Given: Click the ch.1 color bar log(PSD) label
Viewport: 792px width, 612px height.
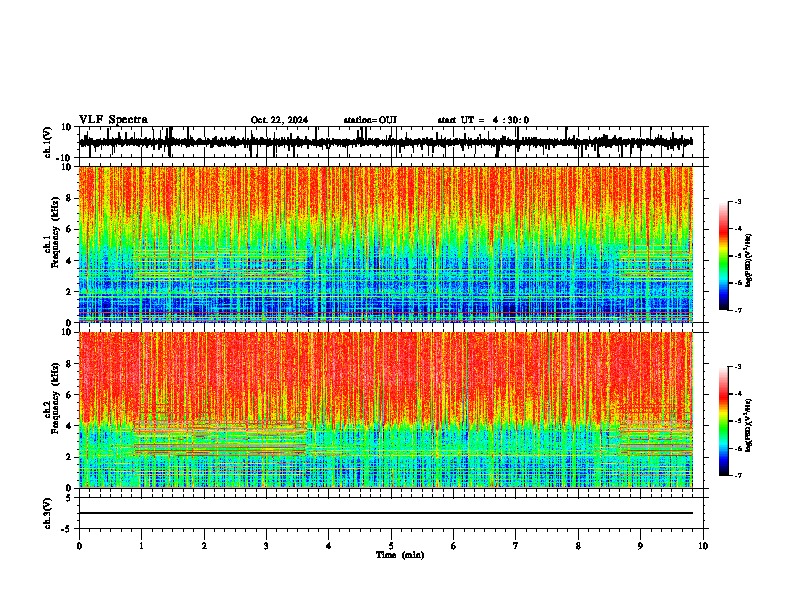Looking at the screenshot, I should click(x=749, y=260).
